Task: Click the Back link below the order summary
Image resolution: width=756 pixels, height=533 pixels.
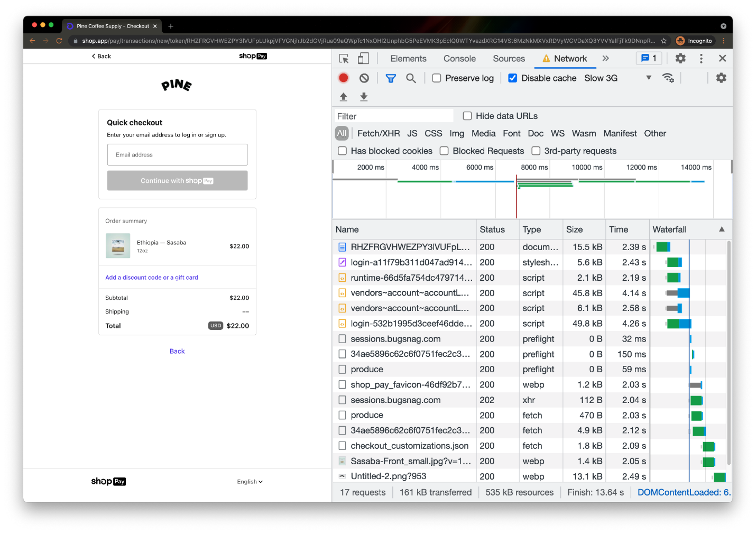Action: click(x=177, y=351)
